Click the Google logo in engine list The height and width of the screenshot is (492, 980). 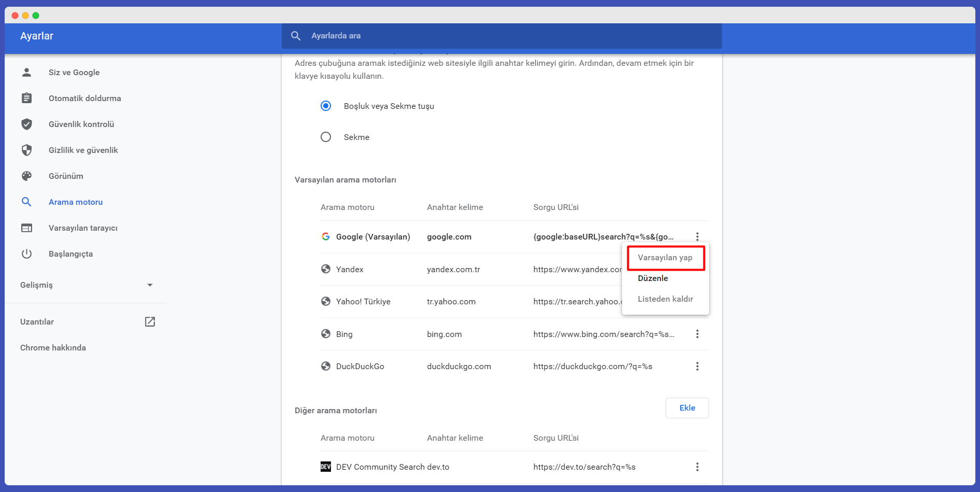(x=326, y=236)
